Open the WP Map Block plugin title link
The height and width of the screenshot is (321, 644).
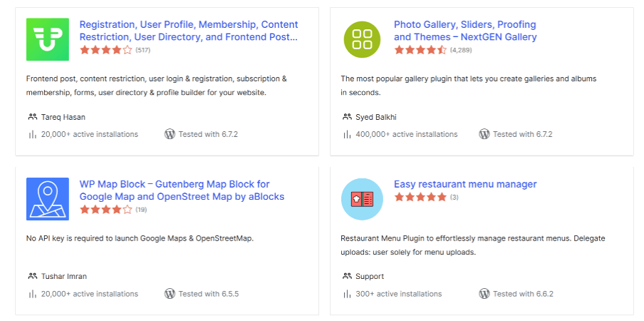tap(182, 190)
